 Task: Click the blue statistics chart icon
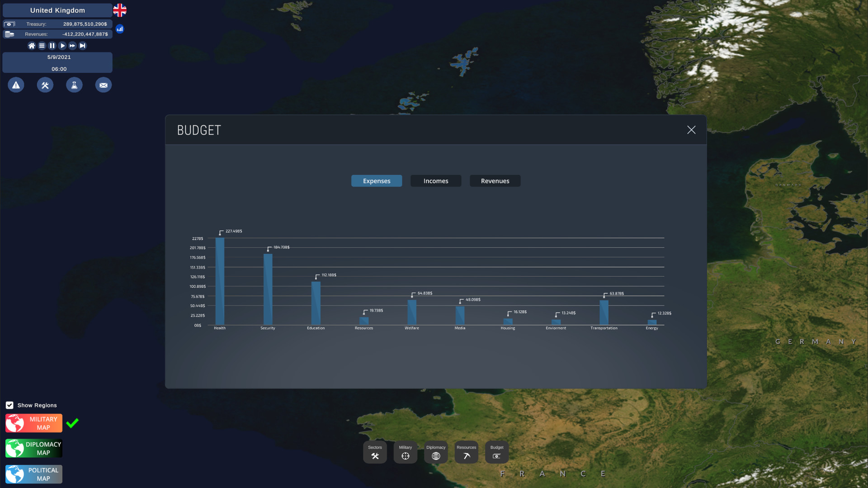pyautogui.click(x=120, y=29)
